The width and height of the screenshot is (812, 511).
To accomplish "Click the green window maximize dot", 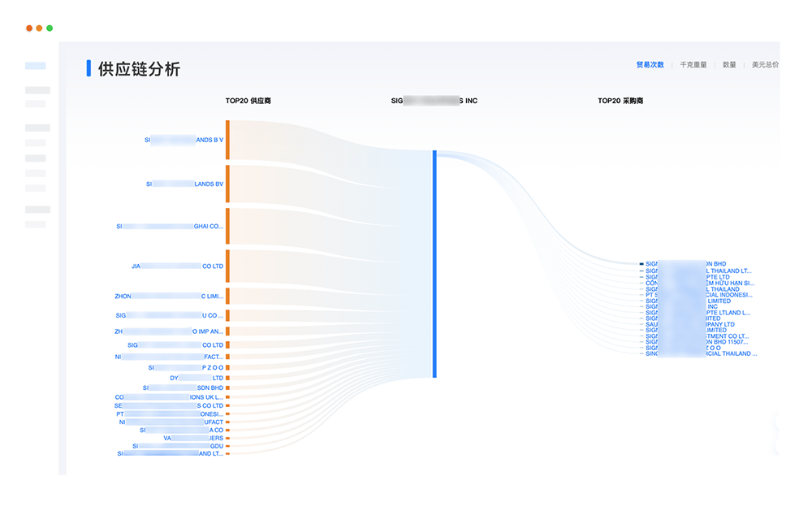I will click(50, 28).
